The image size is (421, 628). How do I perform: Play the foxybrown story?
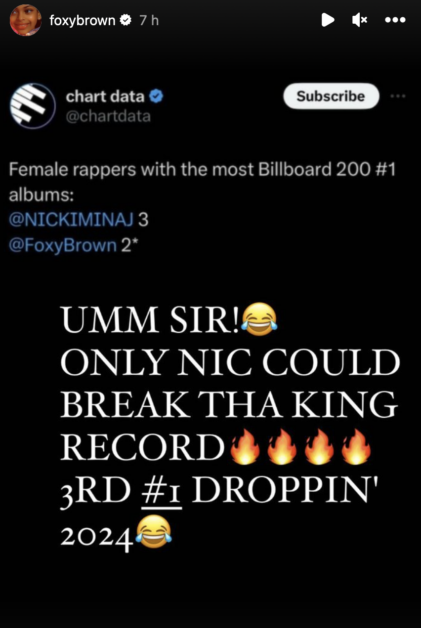coord(328,20)
